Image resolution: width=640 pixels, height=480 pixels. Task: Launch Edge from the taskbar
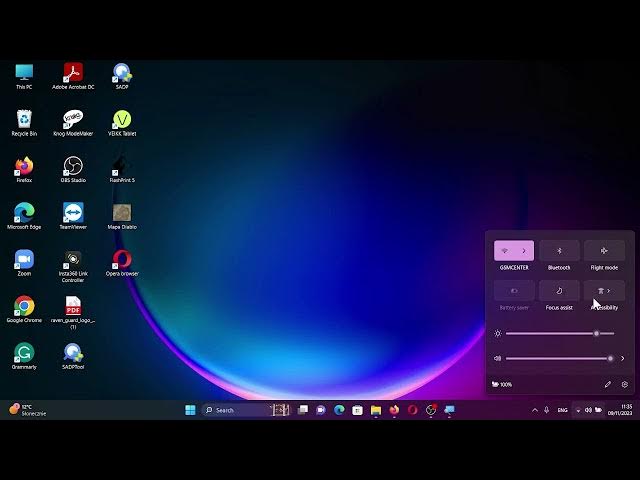[x=339, y=410]
